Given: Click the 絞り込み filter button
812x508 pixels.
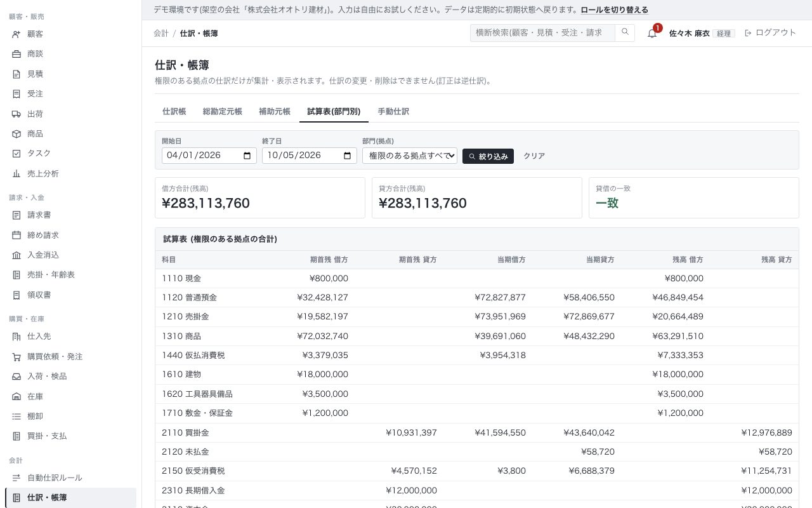Looking at the screenshot, I should pyautogui.click(x=488, y=156).
